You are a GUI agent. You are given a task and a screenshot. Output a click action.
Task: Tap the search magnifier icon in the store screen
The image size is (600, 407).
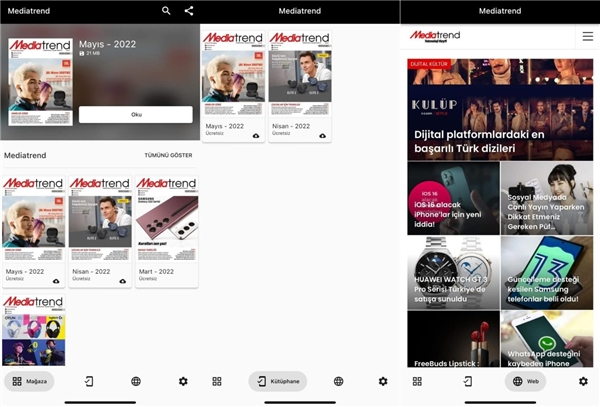(166, 11)
